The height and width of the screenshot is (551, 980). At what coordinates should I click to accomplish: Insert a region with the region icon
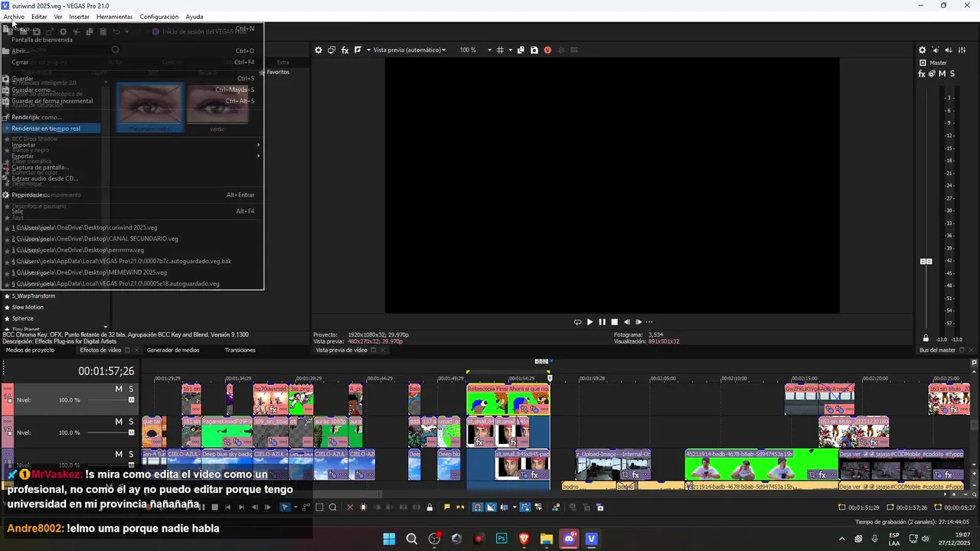coord(459,507)
